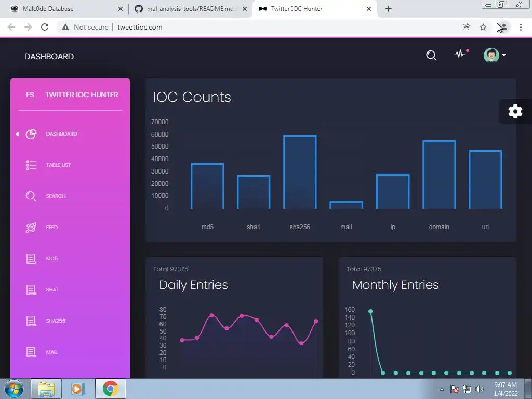This screenshot has height=399, width=532.
Task: Open the SHA1 menu label
Action: (51, 290)
